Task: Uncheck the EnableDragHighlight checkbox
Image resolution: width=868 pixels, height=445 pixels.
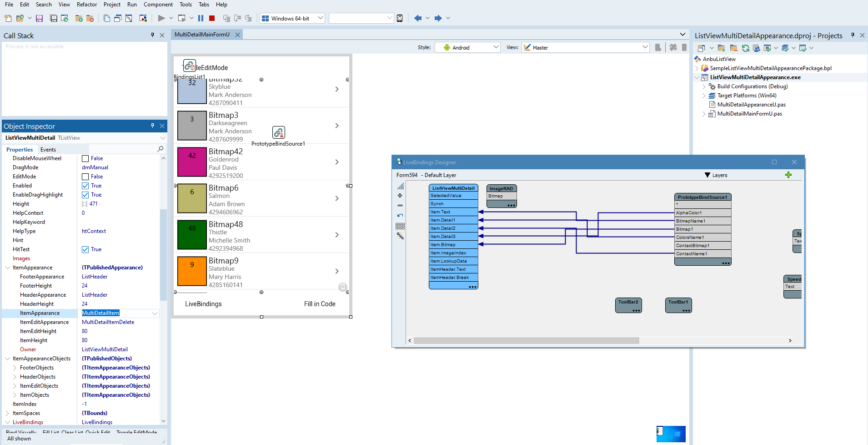Action: 85,195
